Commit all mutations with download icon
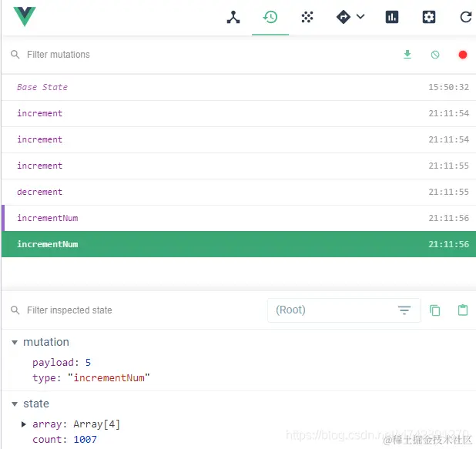This screenshot has width=476, height=449. click(x=407, y=55)
